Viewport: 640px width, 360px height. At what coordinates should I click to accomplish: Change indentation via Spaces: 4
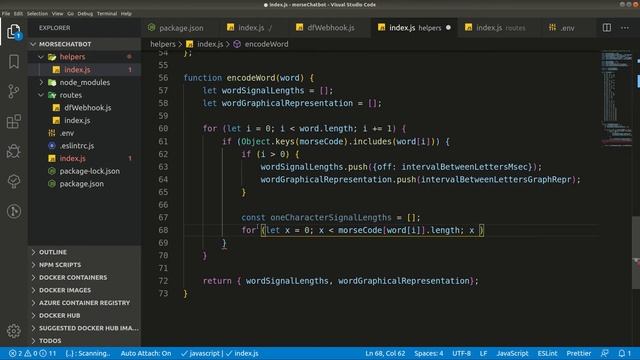[429, 353]
